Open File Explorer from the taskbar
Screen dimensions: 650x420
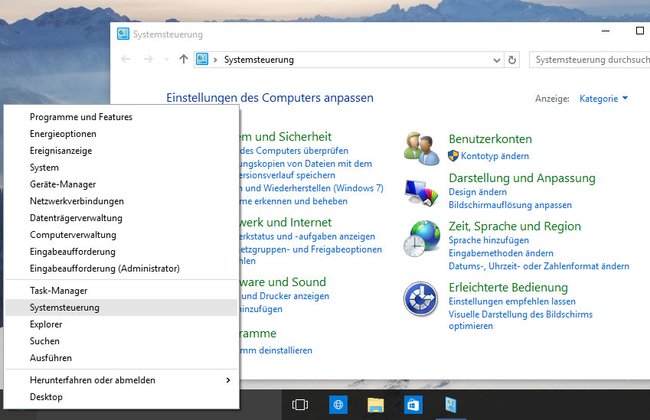(x=376, y=405)
